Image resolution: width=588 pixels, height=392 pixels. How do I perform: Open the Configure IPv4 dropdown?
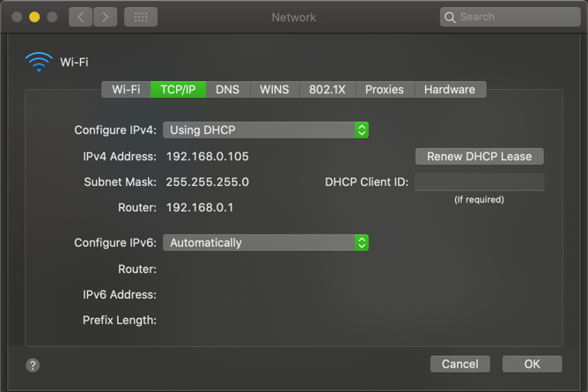tap(265, 129)
